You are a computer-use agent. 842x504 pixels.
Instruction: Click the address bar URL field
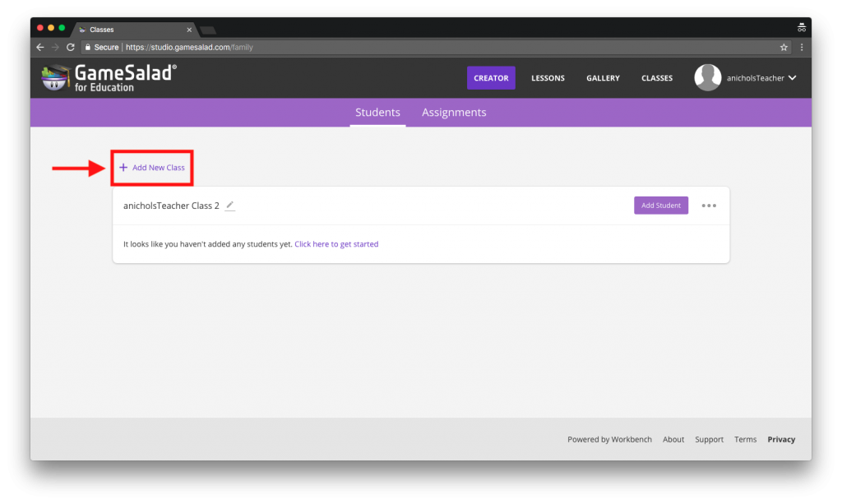435,47
